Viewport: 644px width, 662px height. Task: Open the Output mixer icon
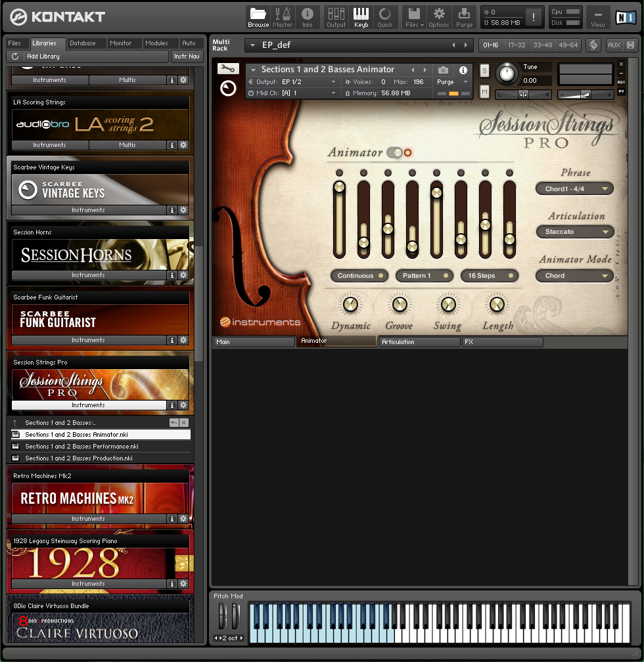[336, 17]
